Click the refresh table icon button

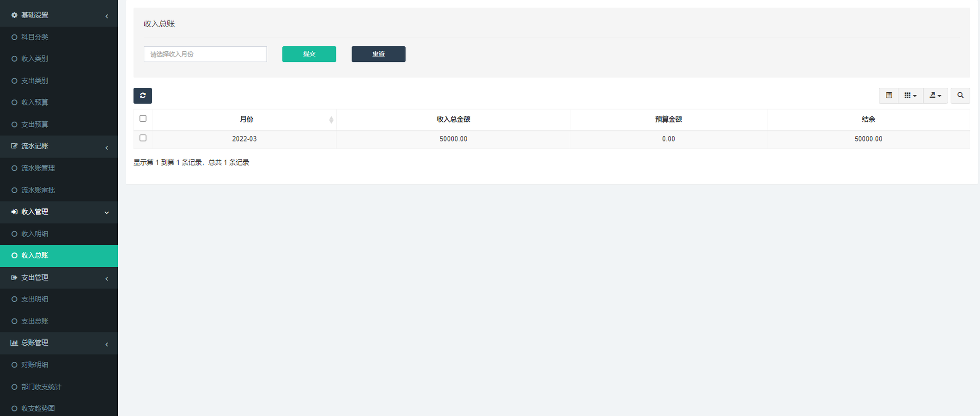click(x=142, y=96)
